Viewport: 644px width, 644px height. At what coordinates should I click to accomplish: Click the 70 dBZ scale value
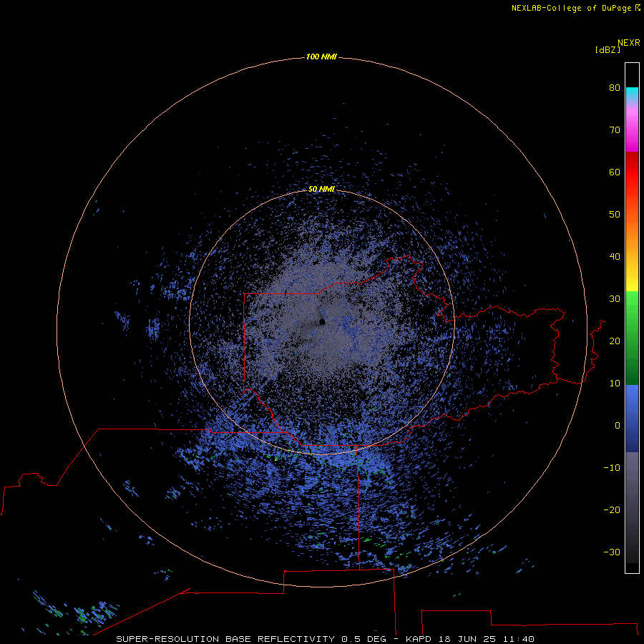click(615, 130)
